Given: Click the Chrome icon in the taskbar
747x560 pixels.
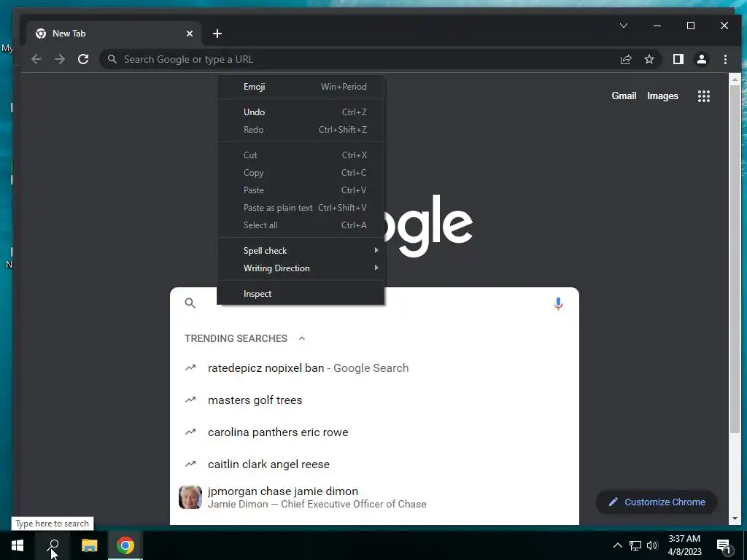Looking at the screenshot, I should point(125,545).
